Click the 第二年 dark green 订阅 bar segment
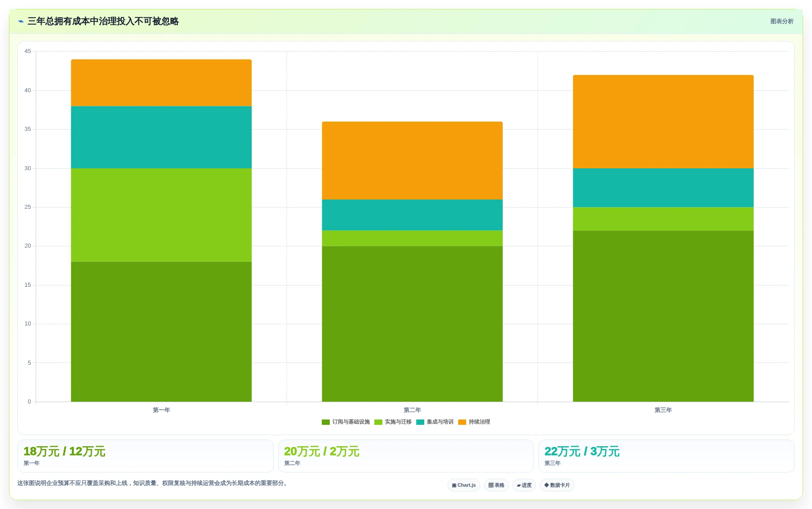This screenshot has height=509, width=812. [x=412, y=324]
